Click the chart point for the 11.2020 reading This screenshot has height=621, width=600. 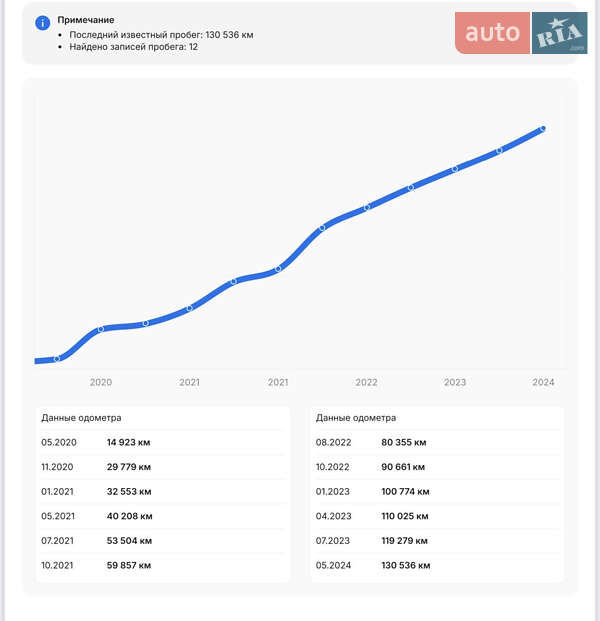101,329
